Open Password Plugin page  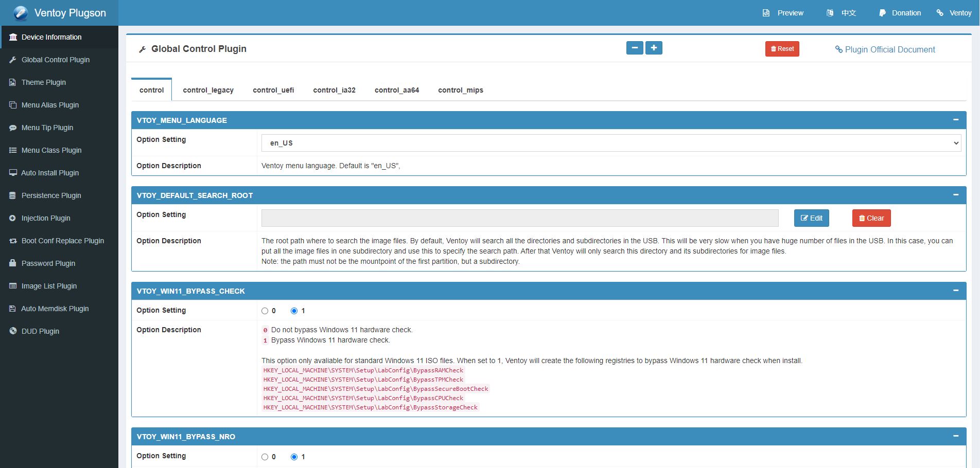59,263
